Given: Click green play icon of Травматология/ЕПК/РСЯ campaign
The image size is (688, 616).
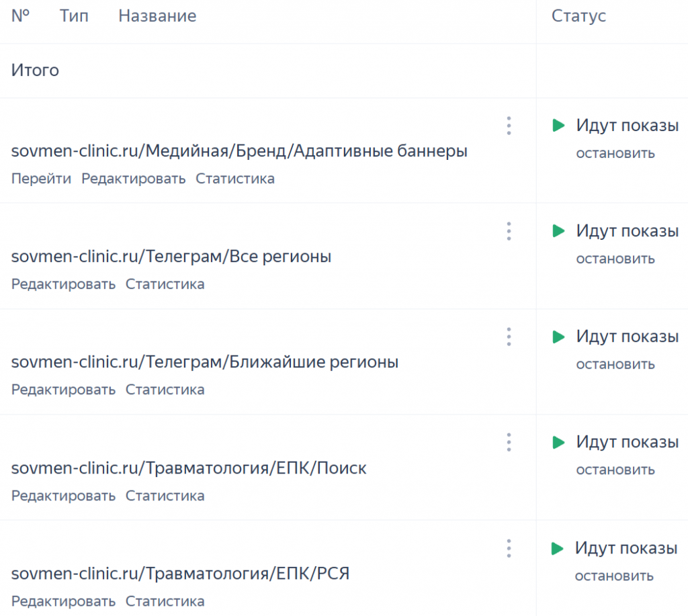Looking at the screenshot, I should (x=557, y=548).
